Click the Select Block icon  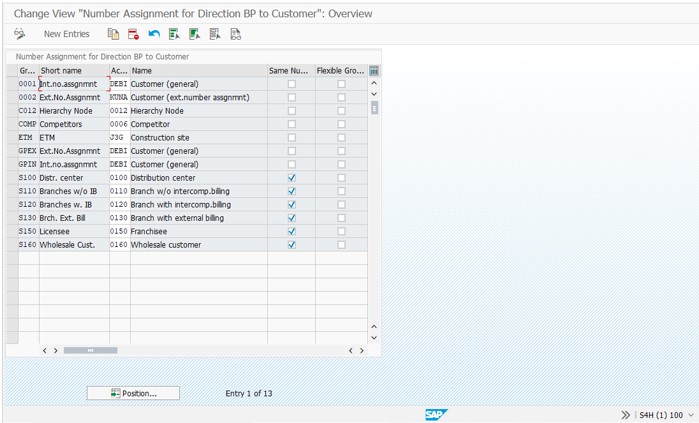coord(195,34)
